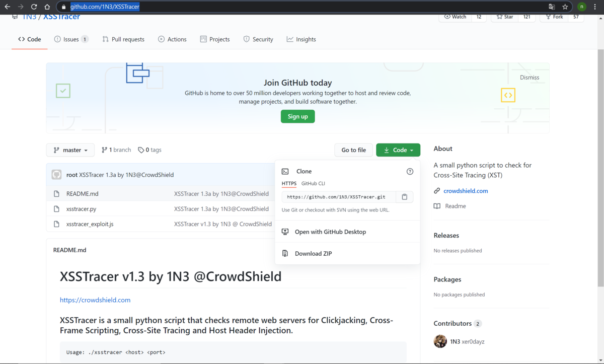Click the address bar URL field
604x364 pixels.
tap(302, 7)
